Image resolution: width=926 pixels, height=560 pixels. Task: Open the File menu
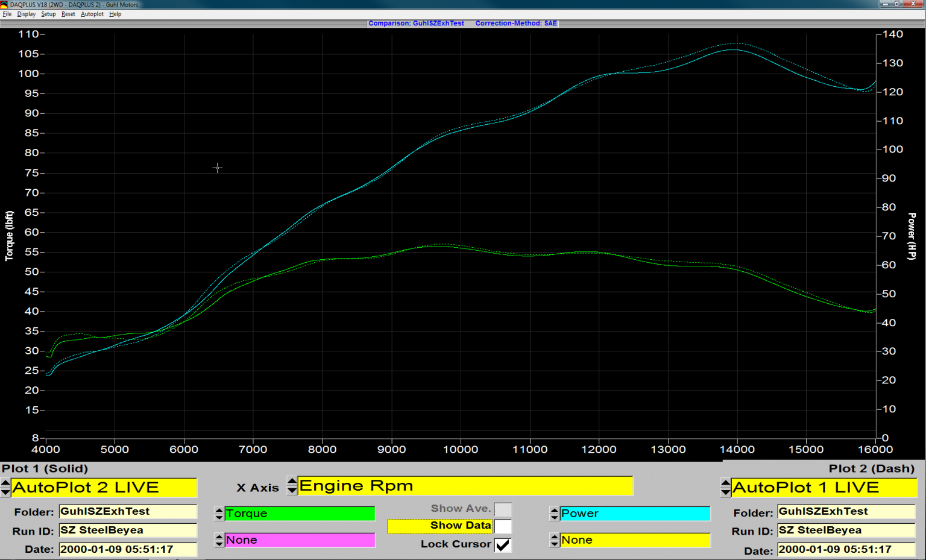(x=7, y=14)
